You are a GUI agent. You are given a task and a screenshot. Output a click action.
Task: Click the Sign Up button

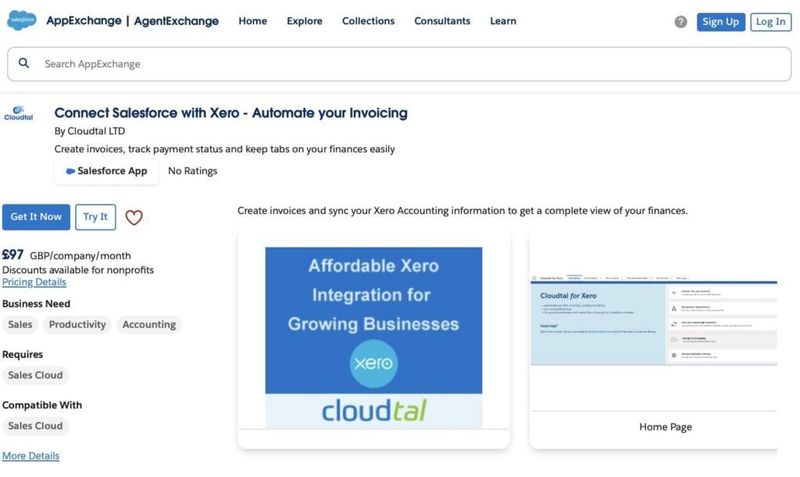click(720, 22)
